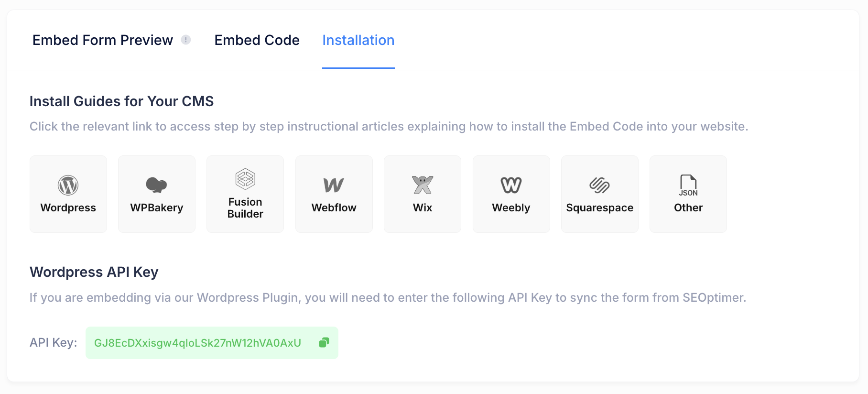Open the Weebly install guide label
This screenshot has width=868, height=394.
(x=511, y=208)
